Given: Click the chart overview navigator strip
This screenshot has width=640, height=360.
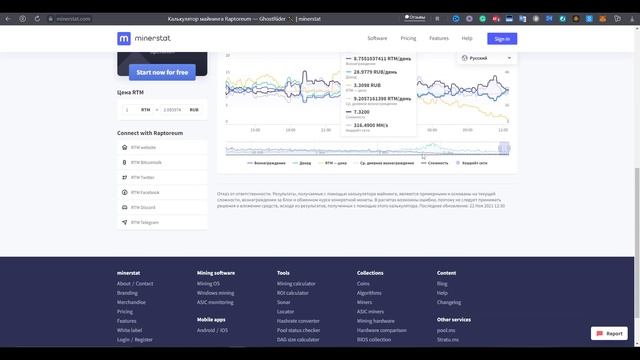Looking at the screenshot, I should [367, 148].
